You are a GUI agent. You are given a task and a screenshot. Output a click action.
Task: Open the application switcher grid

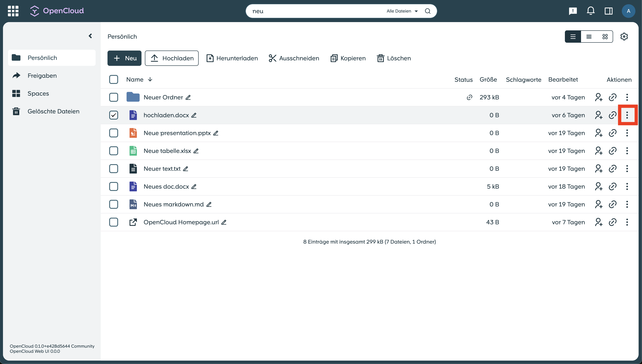click(x=13, y=11)
